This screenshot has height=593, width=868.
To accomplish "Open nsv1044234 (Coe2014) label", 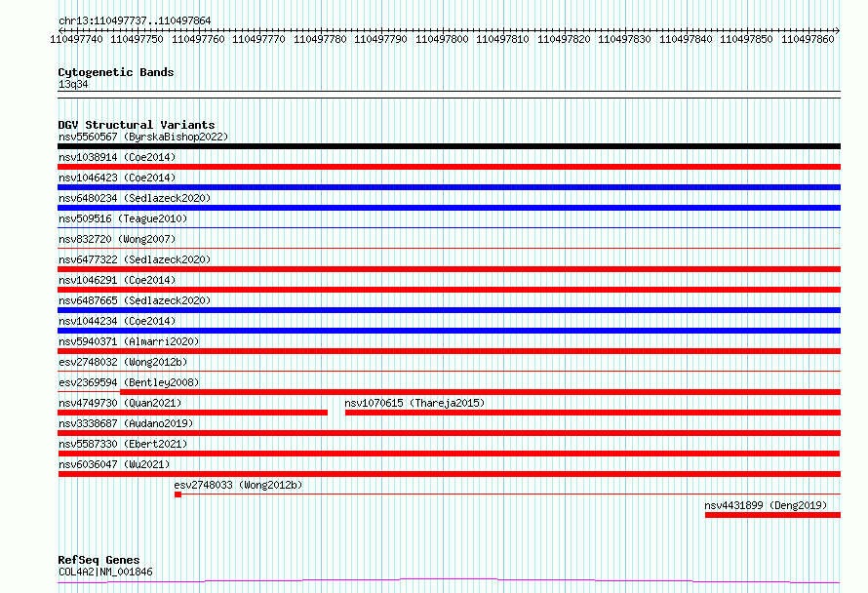I will [x=117, y=321].
